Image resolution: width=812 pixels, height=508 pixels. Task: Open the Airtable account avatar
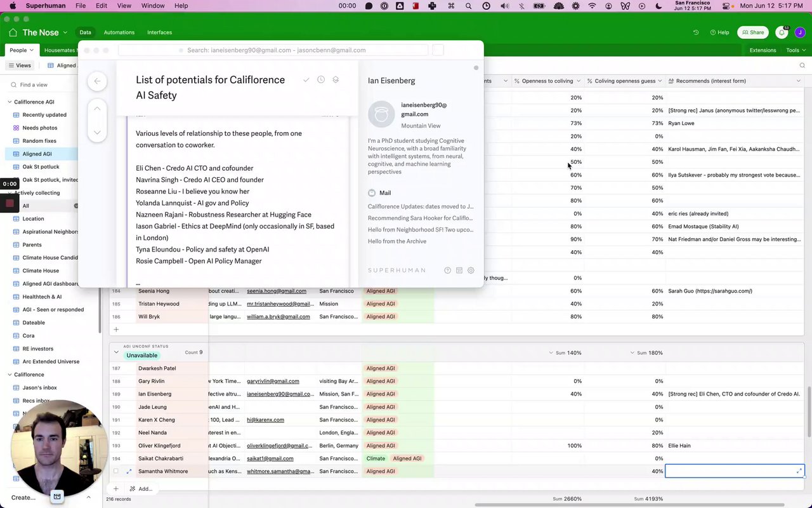pyautogui.click(x=799, y=32)
